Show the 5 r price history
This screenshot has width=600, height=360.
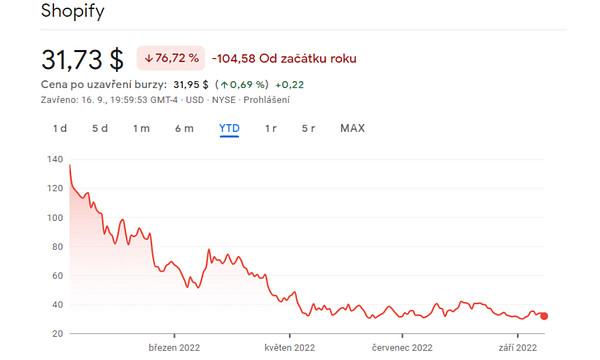(x=308, y=128)
